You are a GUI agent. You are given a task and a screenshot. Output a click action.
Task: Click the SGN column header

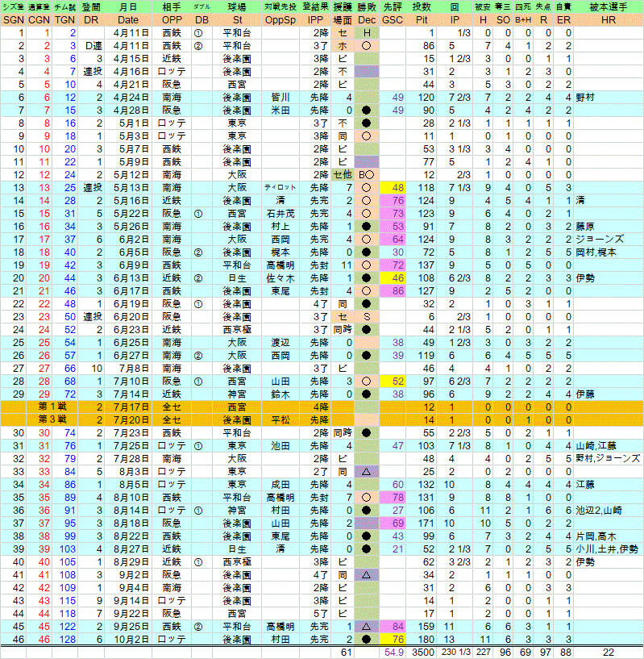coord(14,20)
